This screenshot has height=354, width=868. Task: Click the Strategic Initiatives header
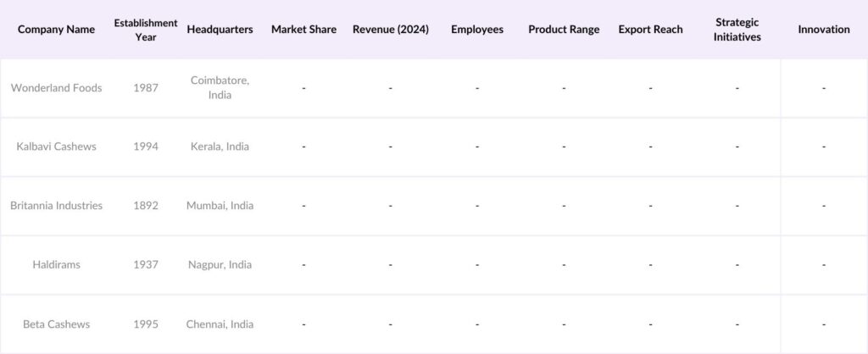click(x=737, y=30)
